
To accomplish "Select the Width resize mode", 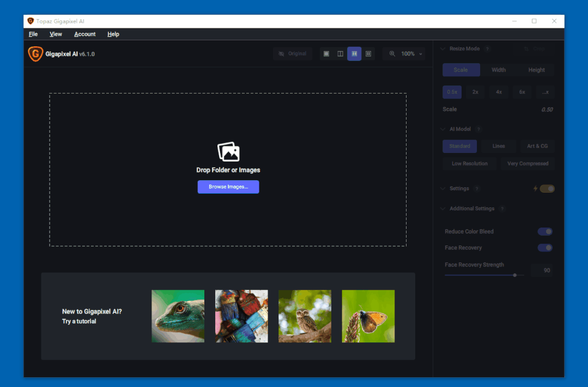I will point(499,70).
